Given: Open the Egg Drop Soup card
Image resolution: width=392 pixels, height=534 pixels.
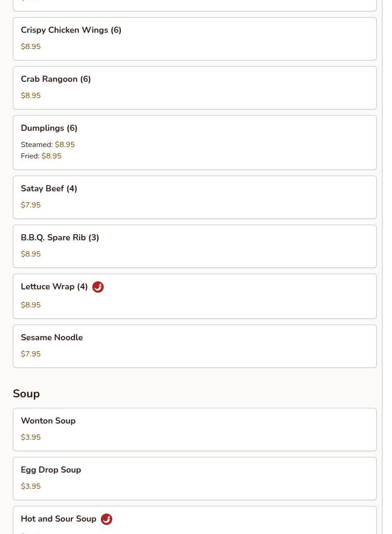Looking at the screenshot, I should coord(195,478).
